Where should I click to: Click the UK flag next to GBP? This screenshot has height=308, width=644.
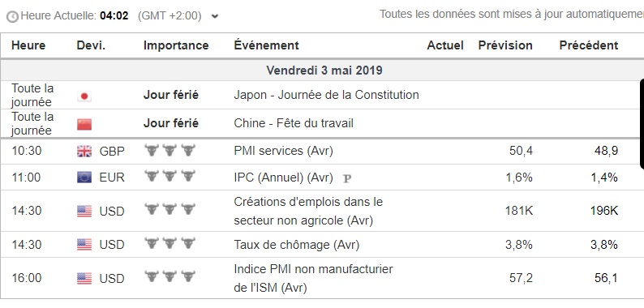84,152
